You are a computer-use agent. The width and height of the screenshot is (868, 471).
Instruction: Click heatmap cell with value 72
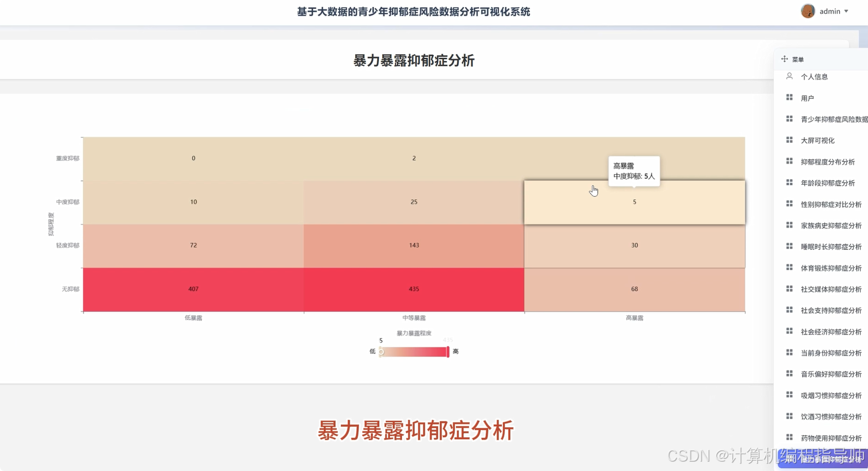tap(194, 246)
